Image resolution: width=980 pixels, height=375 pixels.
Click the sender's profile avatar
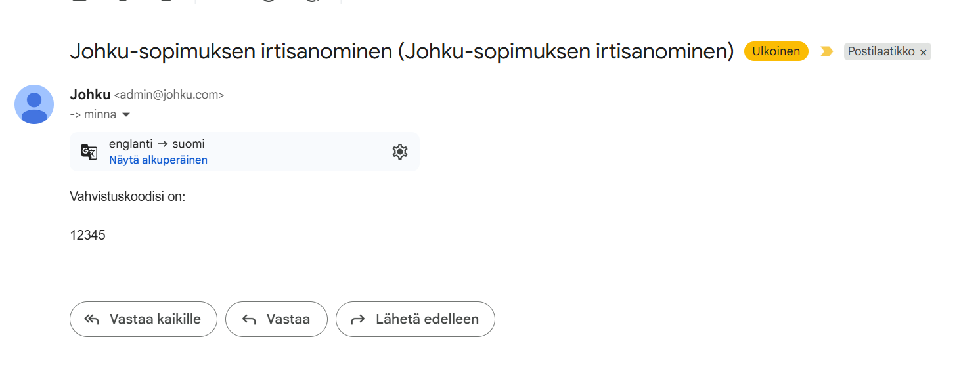34,104
